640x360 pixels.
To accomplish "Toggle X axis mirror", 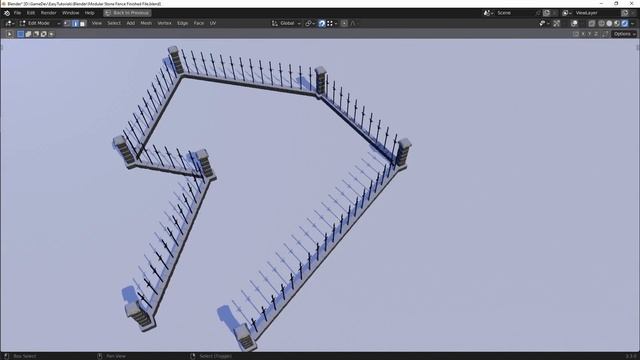I will 583,34.
